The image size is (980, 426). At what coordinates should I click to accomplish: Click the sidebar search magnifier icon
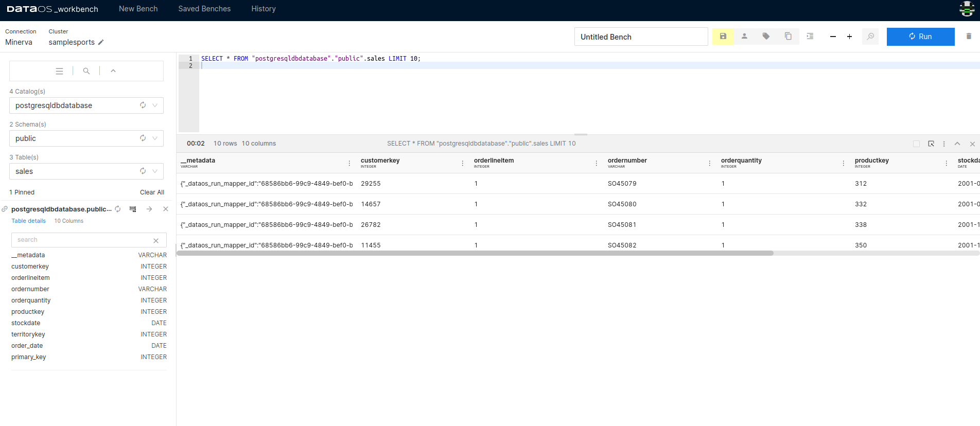point(86,71)
